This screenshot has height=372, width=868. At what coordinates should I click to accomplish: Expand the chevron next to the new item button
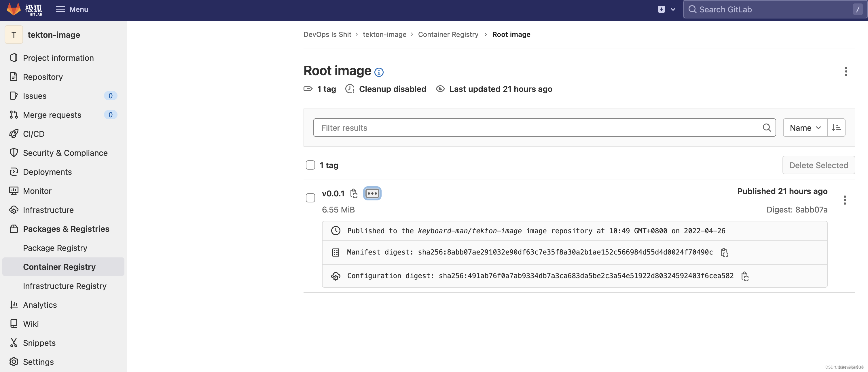tap(672, 9)
